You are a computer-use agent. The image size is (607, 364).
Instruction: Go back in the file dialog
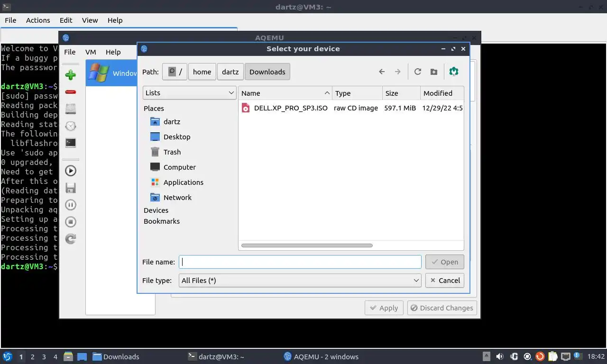tap(382, 72)
